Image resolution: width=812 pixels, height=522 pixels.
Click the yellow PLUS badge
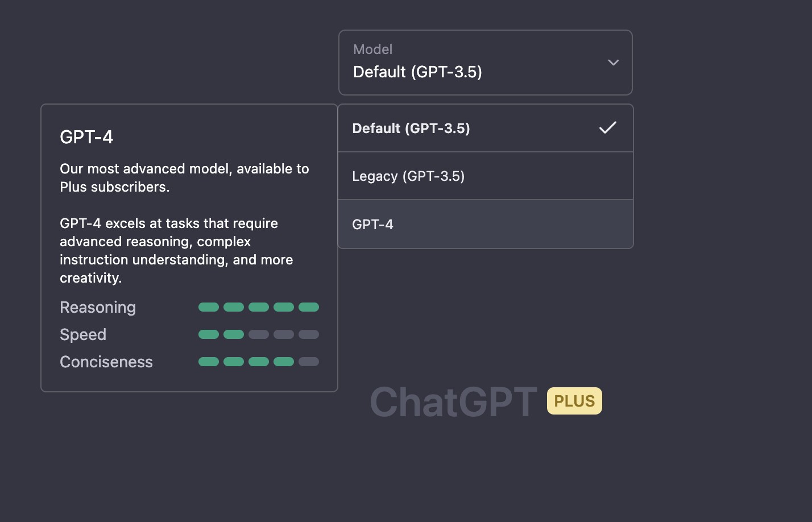click(574, 401)
